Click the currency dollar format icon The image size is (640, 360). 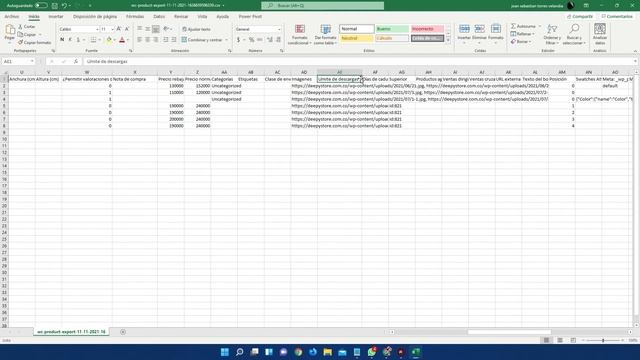pos(238,40)
